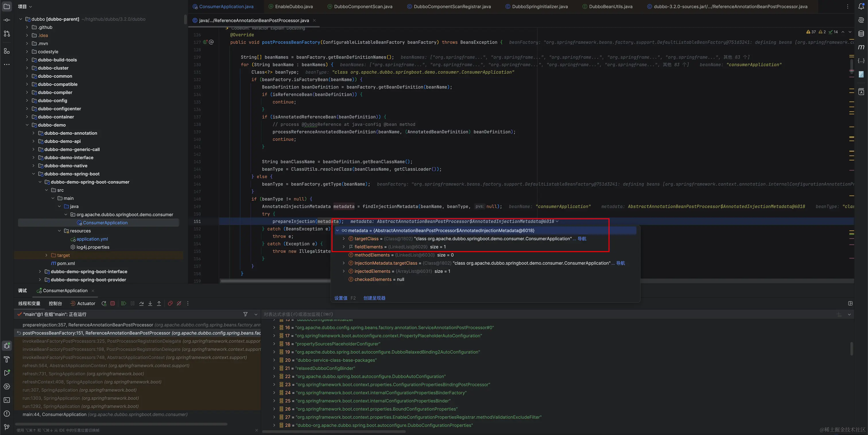
Task: Toggle the Debug tool window bug icon
Action: [7, 346]
